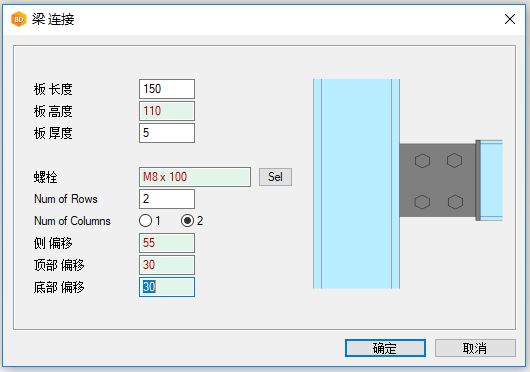Click the Num of Columns label
Viewport: 530px width, 372px height.
(x=72, y=221)
